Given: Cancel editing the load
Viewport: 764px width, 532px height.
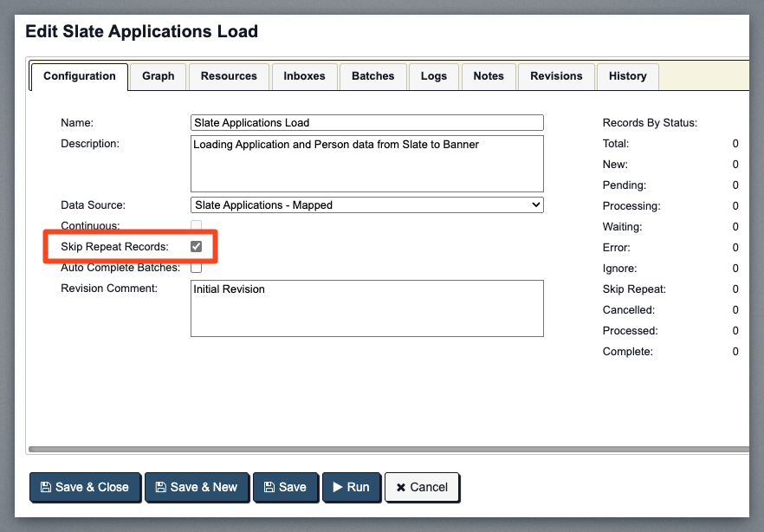Looking at the screenshot, I should point(422,487).
